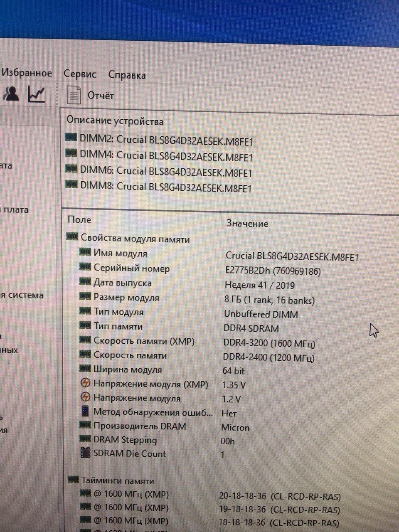The width and height of the screenshot is (399, 532).
Task: Click voltage icon beside Напряжение модуля (XMP)
Action: pyautogui.click(x=85, y=383)
